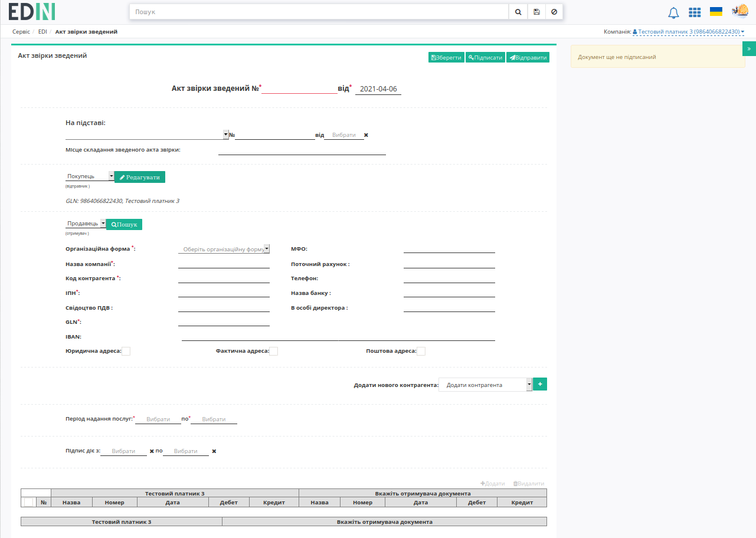Open the "На підставі" document type dropdown
The image size is (756, 538).
(x=147, y=135)
